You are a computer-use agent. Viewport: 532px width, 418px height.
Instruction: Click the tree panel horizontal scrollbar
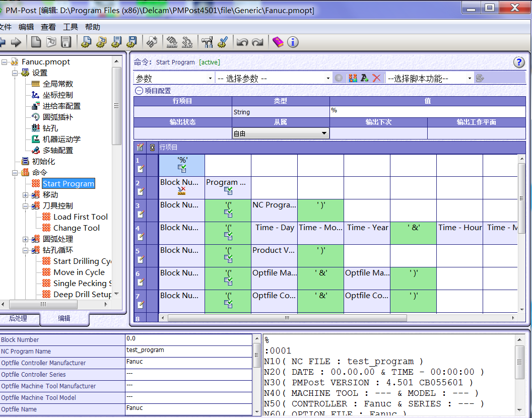coord(43,304)
